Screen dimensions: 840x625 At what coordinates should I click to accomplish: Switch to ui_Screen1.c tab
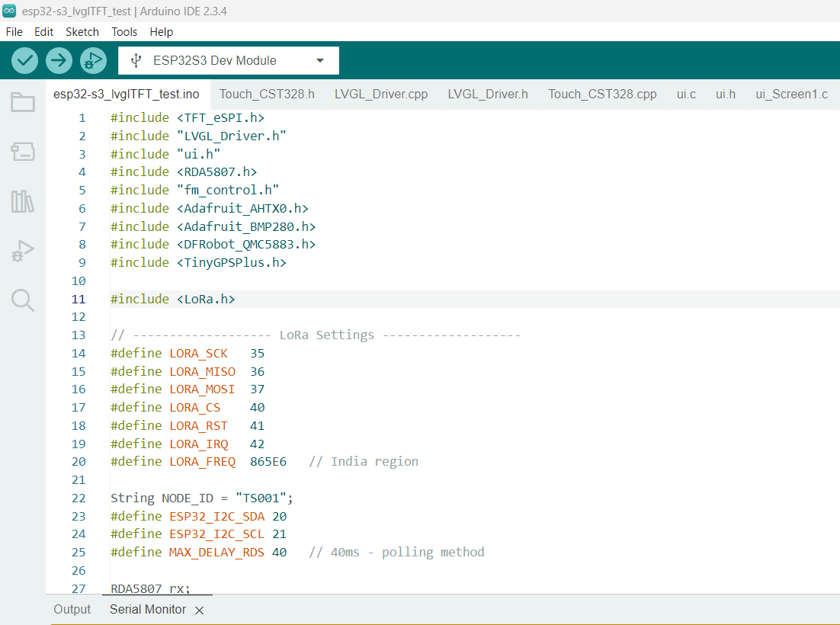pyautogui.click(x=792, y=95)
